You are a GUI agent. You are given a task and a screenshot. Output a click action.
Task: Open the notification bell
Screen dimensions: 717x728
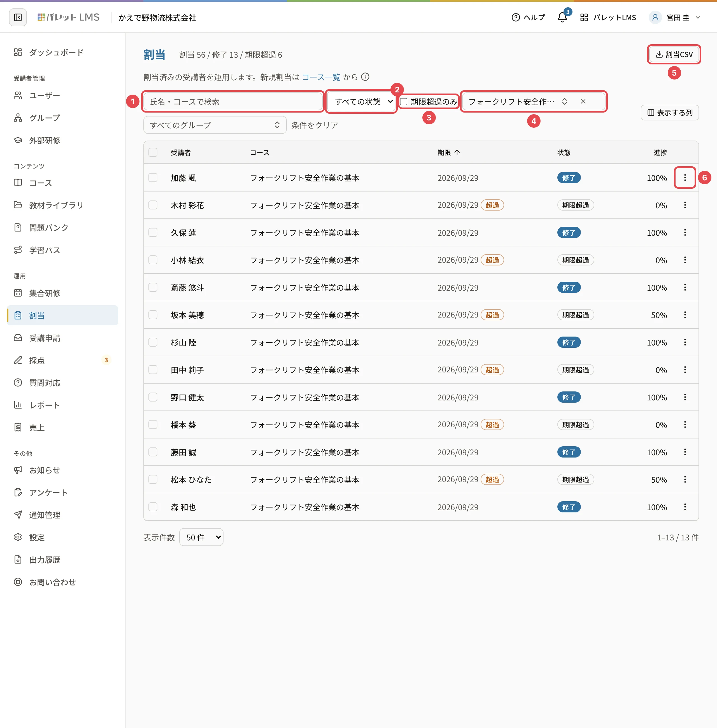pos(562,17)
